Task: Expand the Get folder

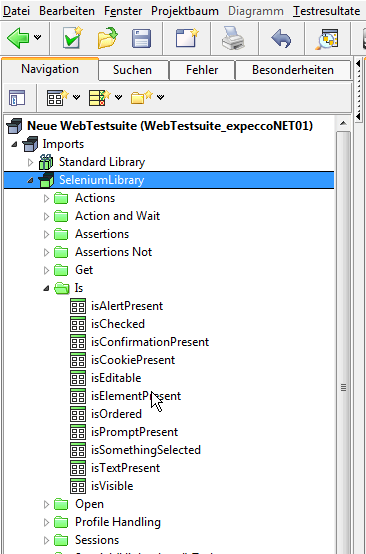Action: tap(46, 270)
